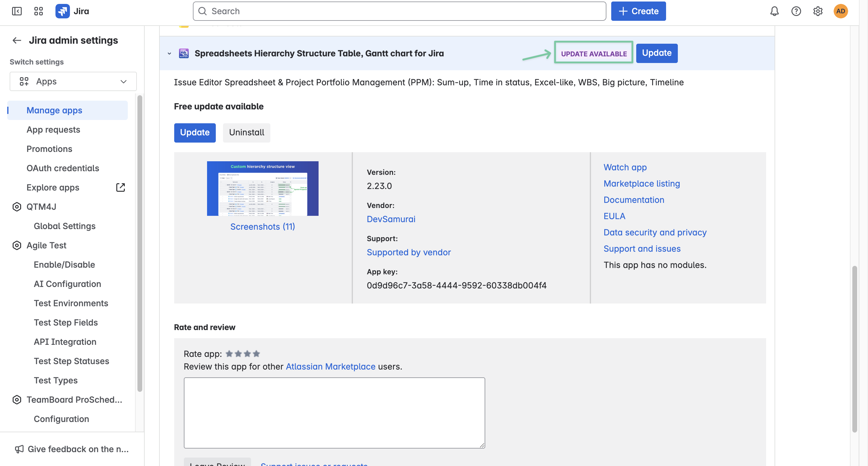This screenshot has height=466, width=868.
Task: Open the settings gear icon
Action: [x=818, y=11]
